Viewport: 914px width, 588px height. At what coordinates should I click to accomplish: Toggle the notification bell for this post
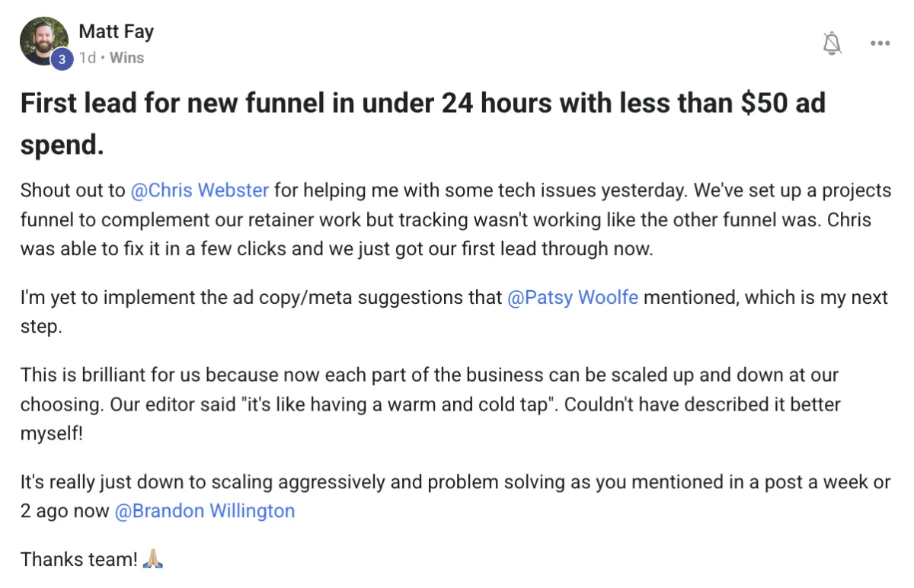[833, 43]
